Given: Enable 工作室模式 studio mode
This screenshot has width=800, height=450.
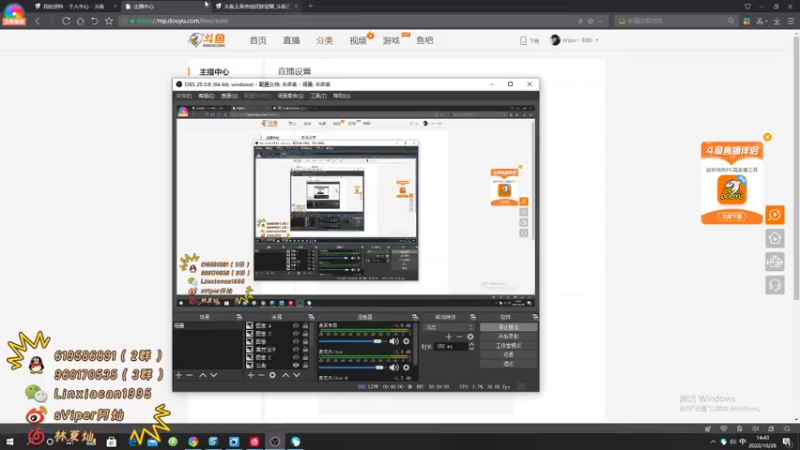Looking at the screenshot, I should click(508, 345).
